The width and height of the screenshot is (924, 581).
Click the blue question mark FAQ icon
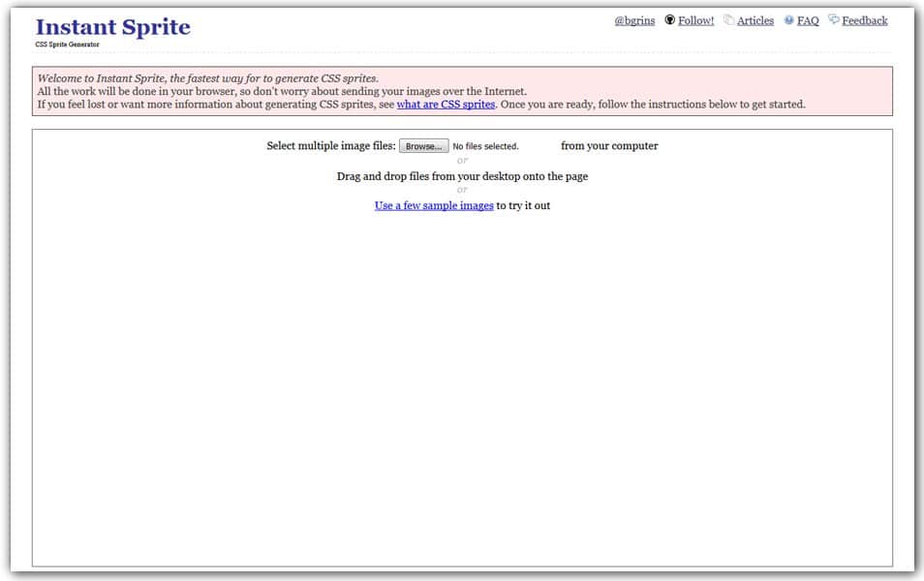click(x=788, y=20)
